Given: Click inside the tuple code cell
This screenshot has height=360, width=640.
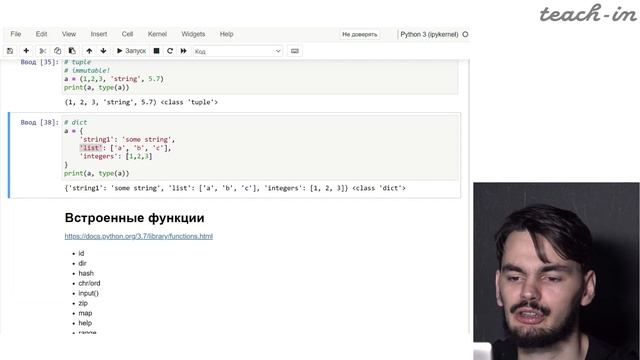Looking at the screenshot, I should [x=260, y=76].
